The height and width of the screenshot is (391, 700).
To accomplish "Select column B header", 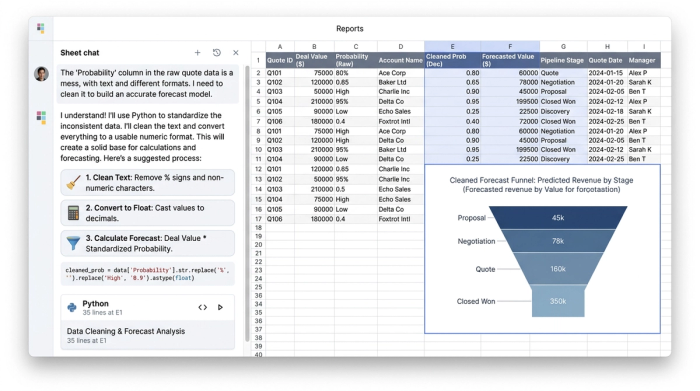I will (x=314, y=46).
